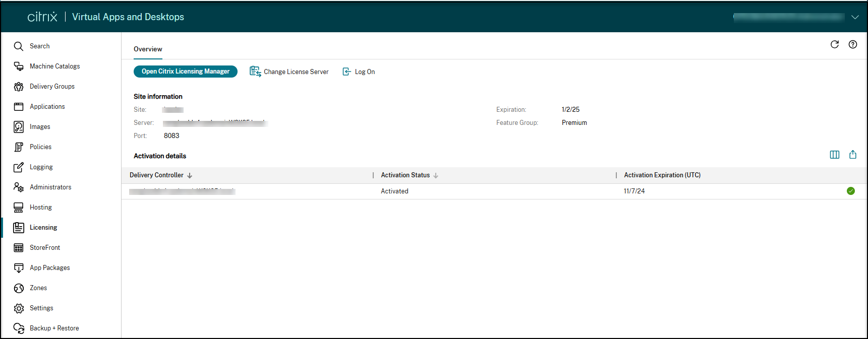This screenshot has width=868, height=339.
Task: Expand the account dropdown chevron
Action: [855, 17]
